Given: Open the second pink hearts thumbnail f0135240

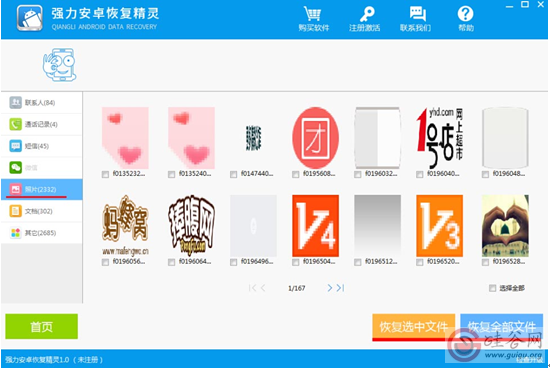Looking at the screenshot, I should (192, 138).
